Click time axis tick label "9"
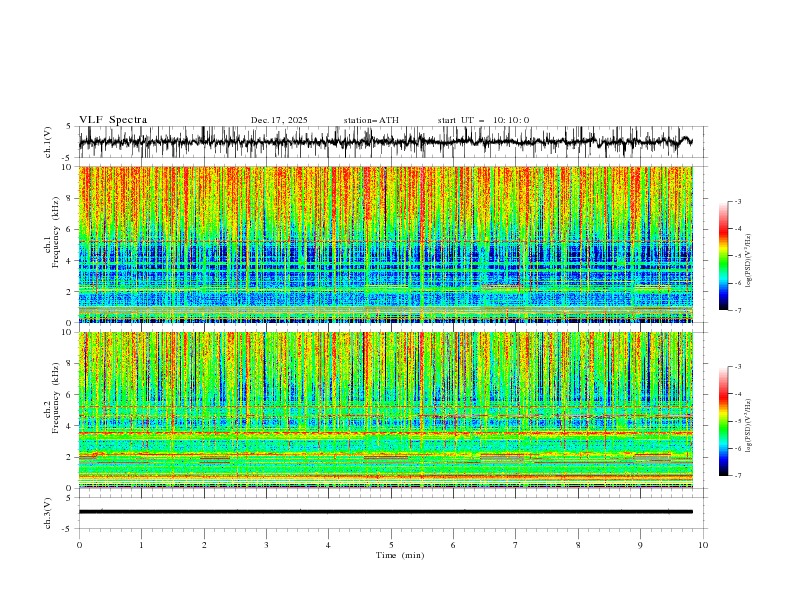This screenshot has width=792, height=612. click(640, 545)
